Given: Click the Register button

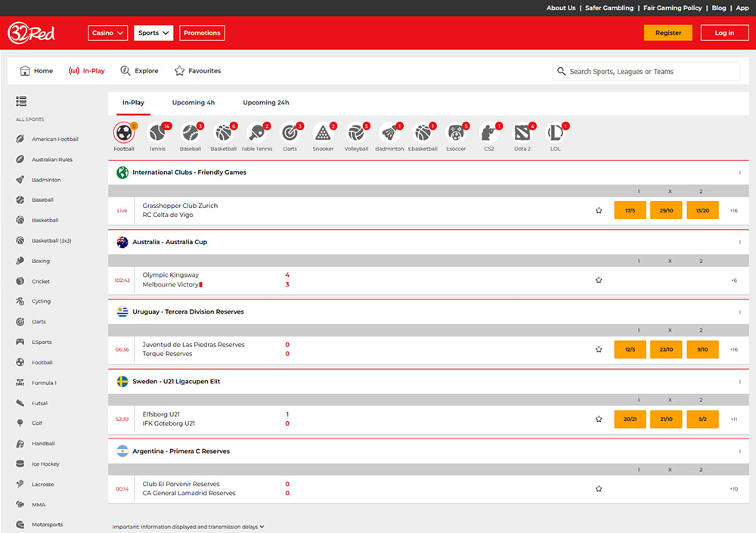Looking at the screenshot, I should [668, 33].
